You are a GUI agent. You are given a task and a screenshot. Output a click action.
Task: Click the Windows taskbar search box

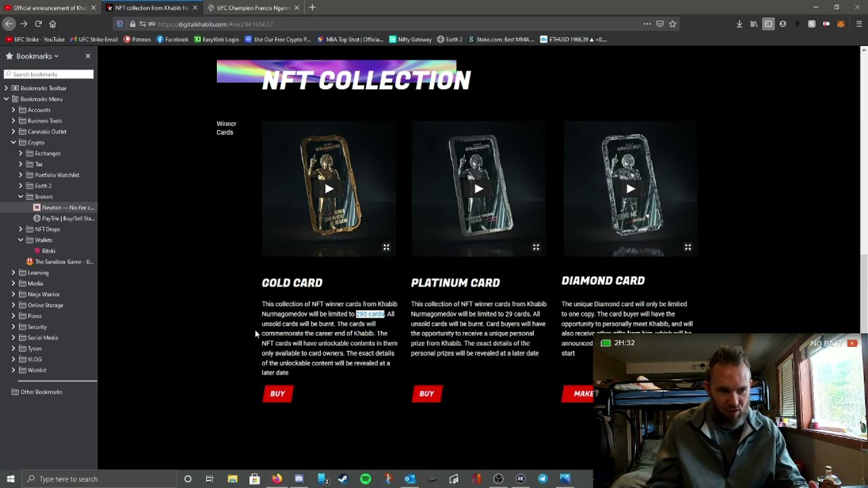click(99, 479)
